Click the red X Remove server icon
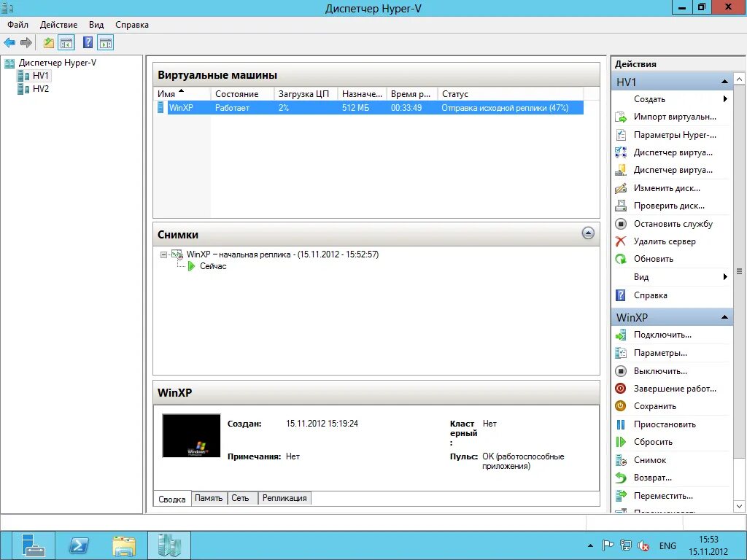The height and width of the screenshot is (560, 747). (x=621, y=241)
